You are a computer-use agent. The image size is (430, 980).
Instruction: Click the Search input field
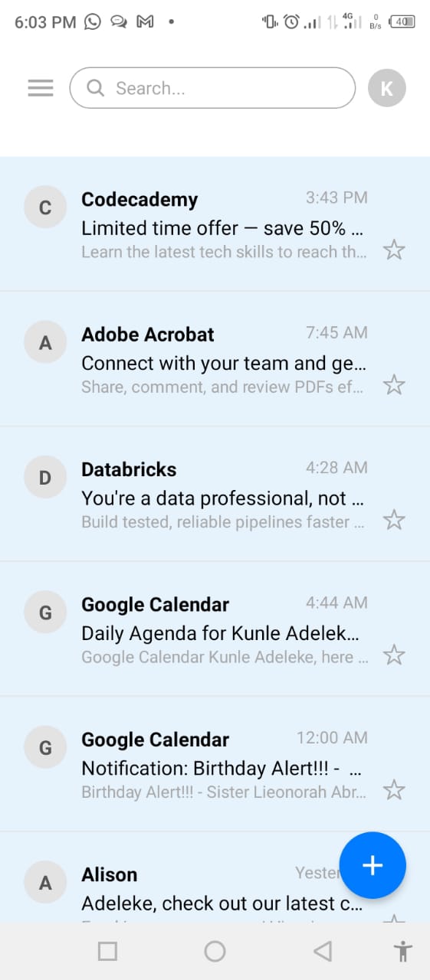(x=212, y=88)
